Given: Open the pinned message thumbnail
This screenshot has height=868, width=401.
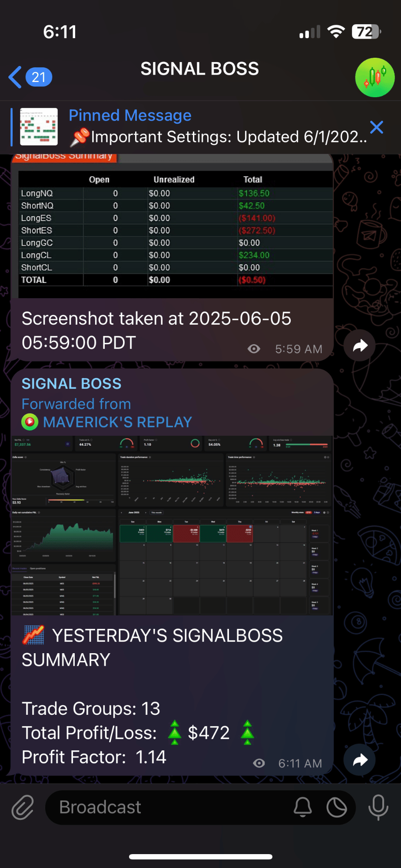Looking at the screenshot, I should (39, 126).
